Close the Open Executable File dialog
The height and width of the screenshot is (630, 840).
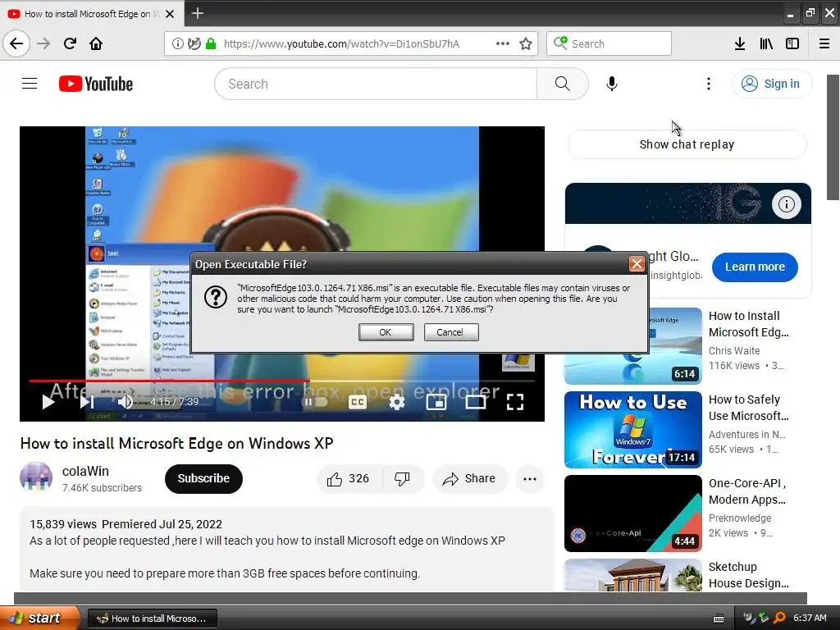click(x=636, y=263)
